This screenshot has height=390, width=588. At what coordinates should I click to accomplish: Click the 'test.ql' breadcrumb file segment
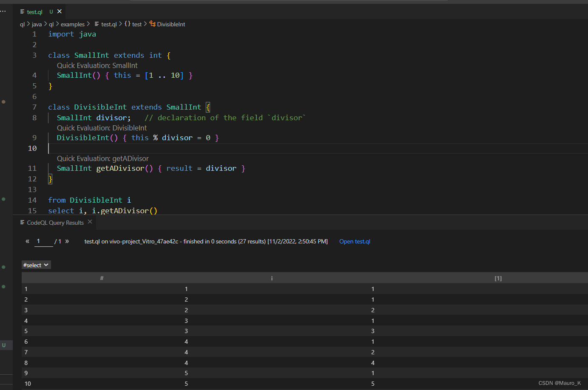click(109, 24)
